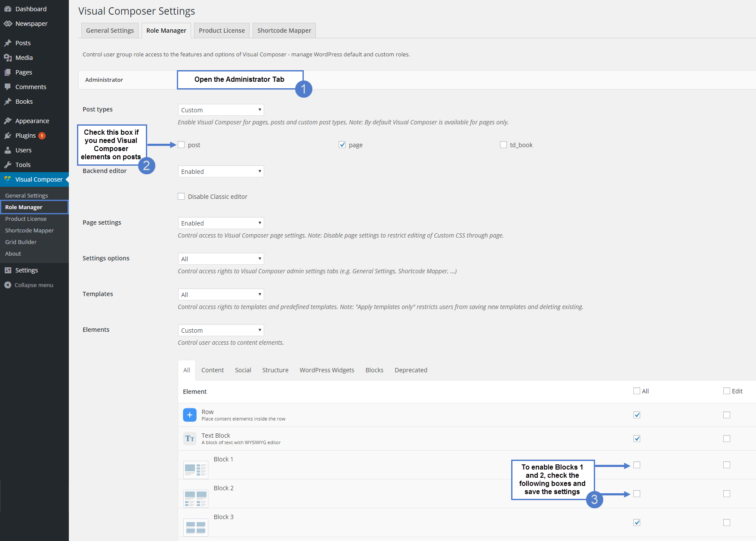
Task: Click the Settings sliders icon
Action: pos(8,270)
